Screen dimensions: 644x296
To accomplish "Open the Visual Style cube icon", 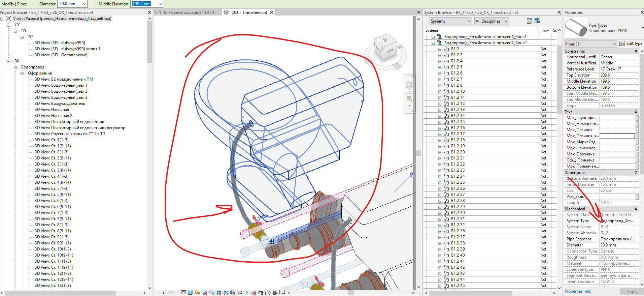I will [191, 293].
